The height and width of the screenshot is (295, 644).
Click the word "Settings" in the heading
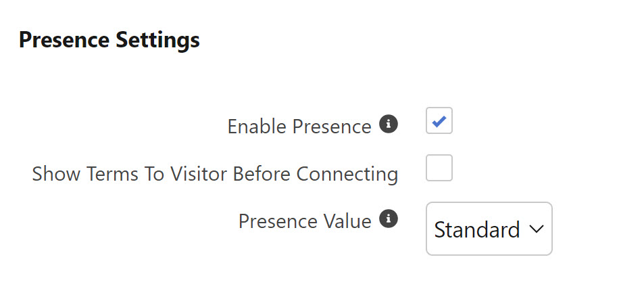click(x=158, y=40)
